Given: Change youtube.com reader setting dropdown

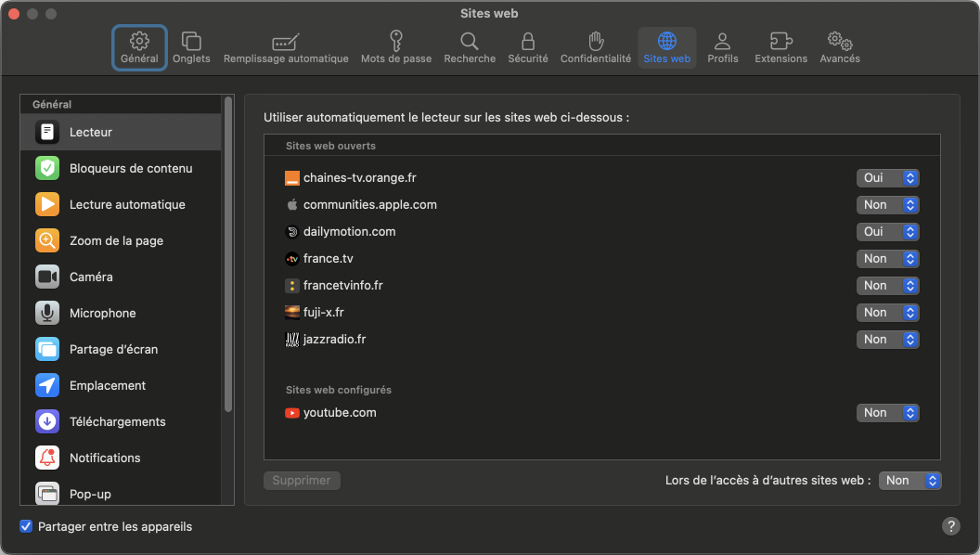Looking at the screenshot, I should 887,413.
